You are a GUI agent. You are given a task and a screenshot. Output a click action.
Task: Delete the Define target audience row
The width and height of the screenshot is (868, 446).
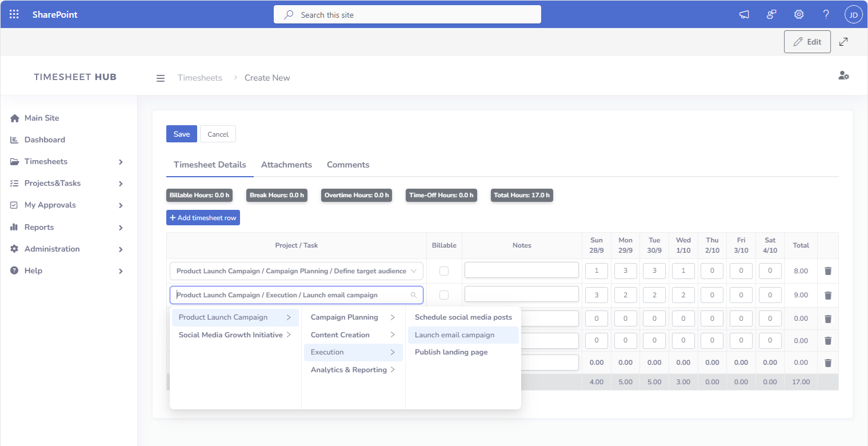pos(828,271)
